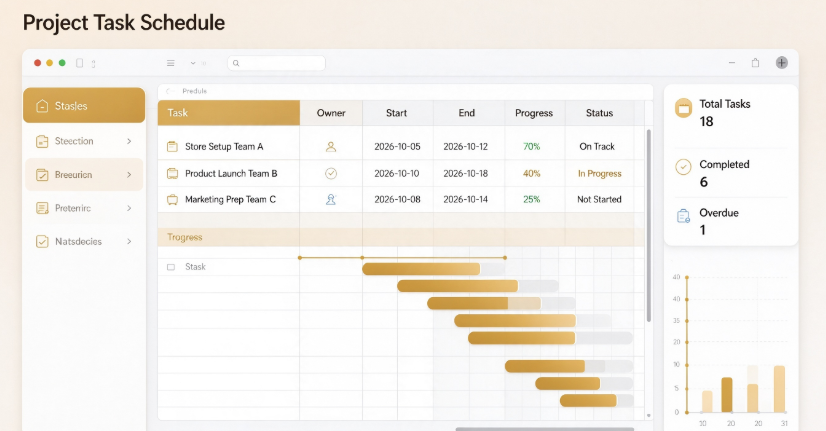Screen dimensions: 826x431
Task: Click the bottom-most Gantt bar
Action: tap(588, 400)
